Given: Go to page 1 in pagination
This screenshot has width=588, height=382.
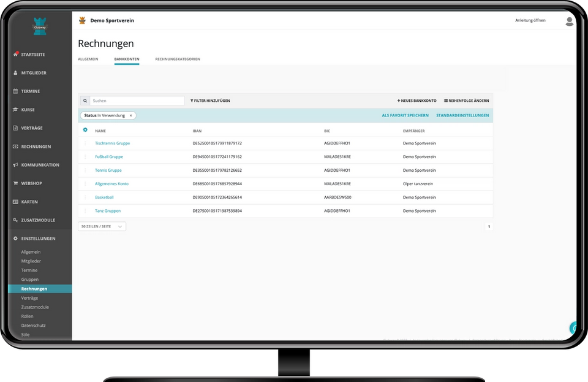Looking at the screenshot, I should coord(489,226).
